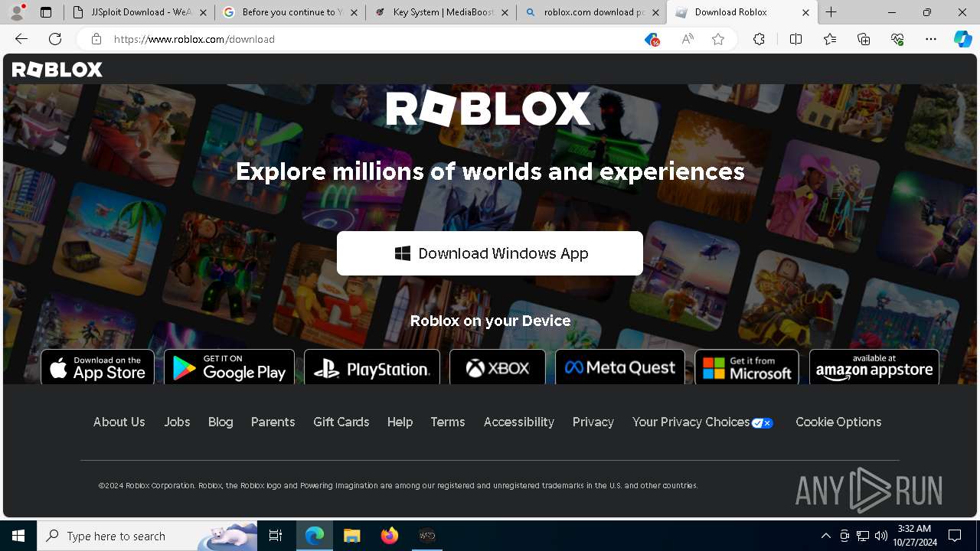
Task: Show hidden system tray icons
Action: point(825,536)
